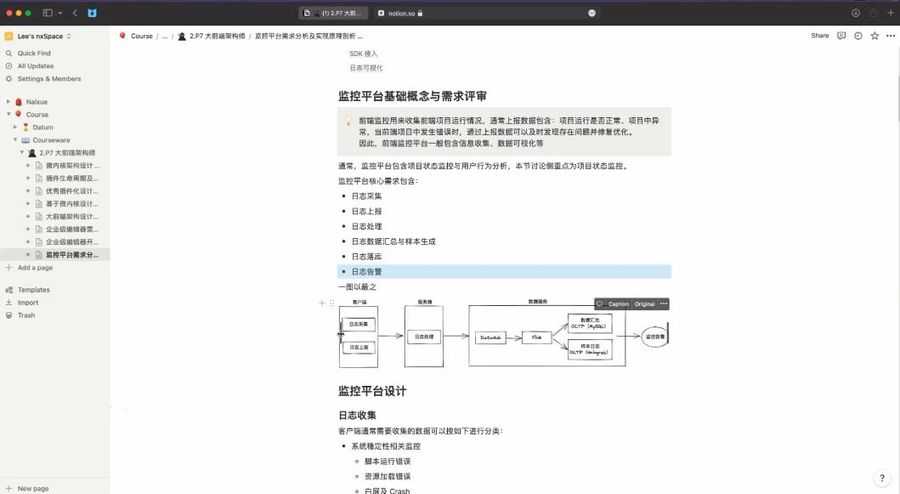Screen dimensions: 900x494
Task: Go back with browser back arrow
Action: click(x=75, y=13)
